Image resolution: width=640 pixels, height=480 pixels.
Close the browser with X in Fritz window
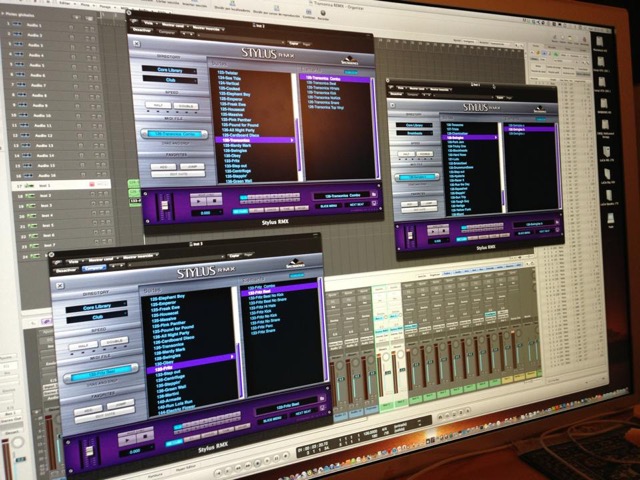[60, 286]
